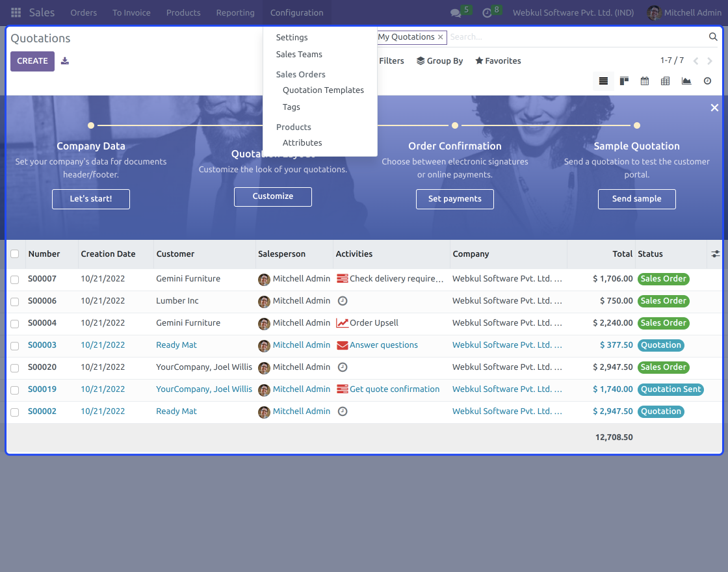
Task: Click clock activity icon for S00002
Action: click(342, 411)
